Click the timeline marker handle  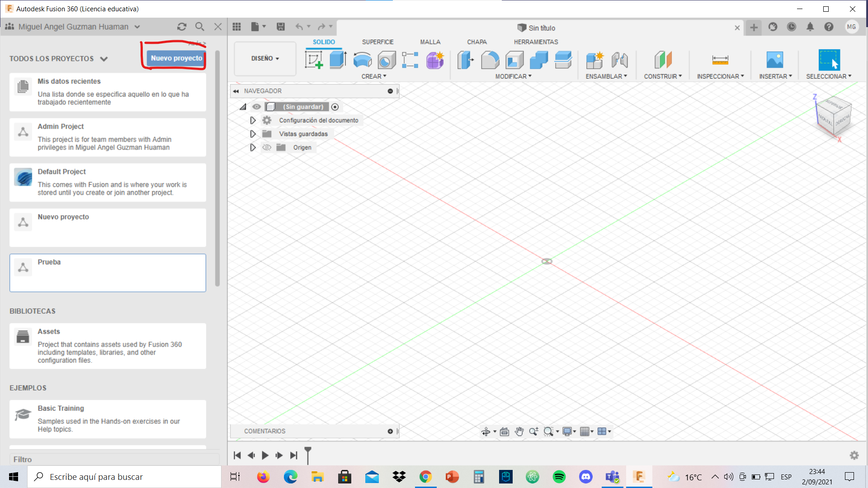point(308,455)
